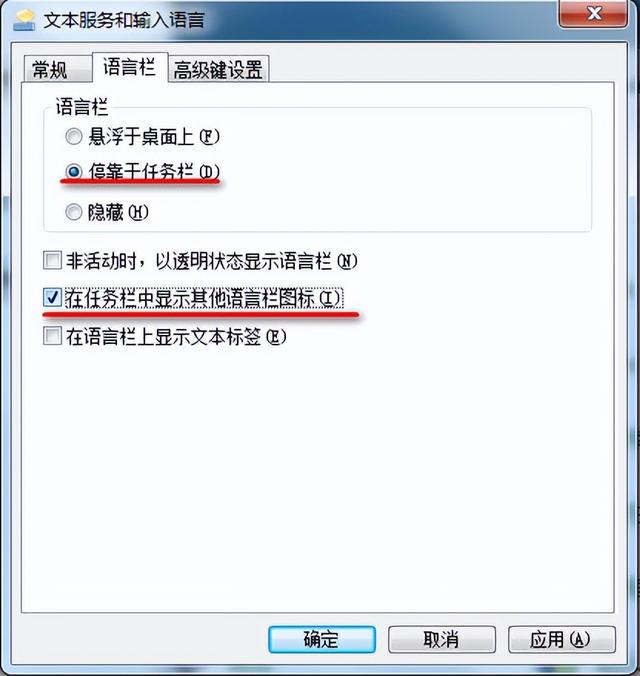Viewport: 640px width, 676px height.
Task: Click the 隐藏(H) label text
Action: pyautogui.click(x=118, y=212)
